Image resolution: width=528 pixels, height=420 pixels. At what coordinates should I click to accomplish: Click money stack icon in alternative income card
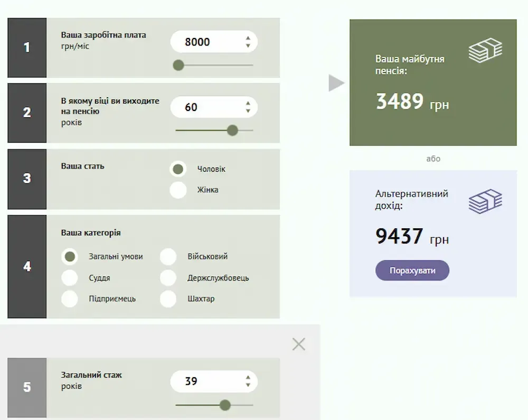(x=485, y=201)
